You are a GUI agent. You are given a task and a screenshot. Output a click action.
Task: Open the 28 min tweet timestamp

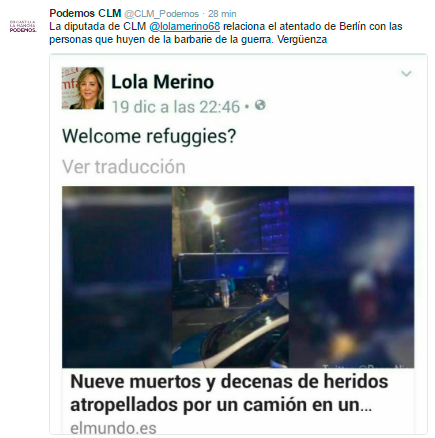[222, 14]
